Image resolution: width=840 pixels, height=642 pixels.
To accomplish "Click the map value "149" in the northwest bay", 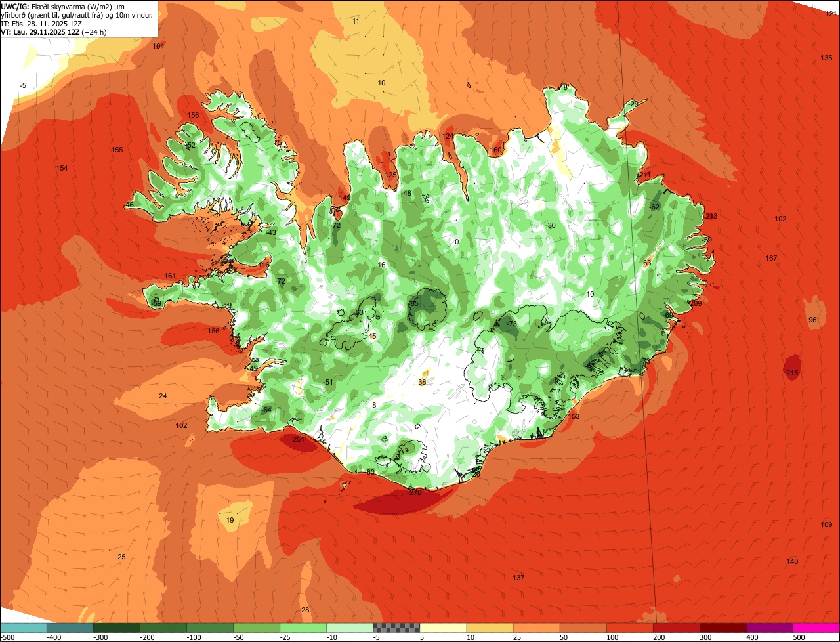I will tap(345, 198).
